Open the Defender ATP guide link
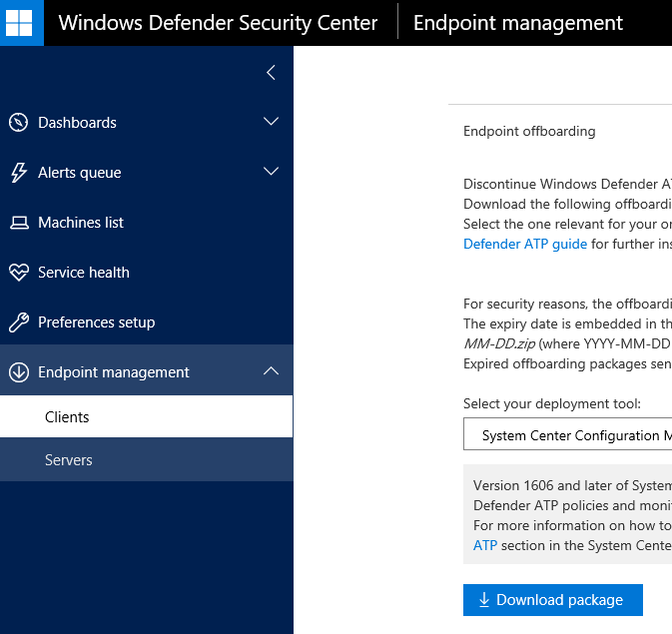This screenshot has height=634, width=672. click(525, 244)
